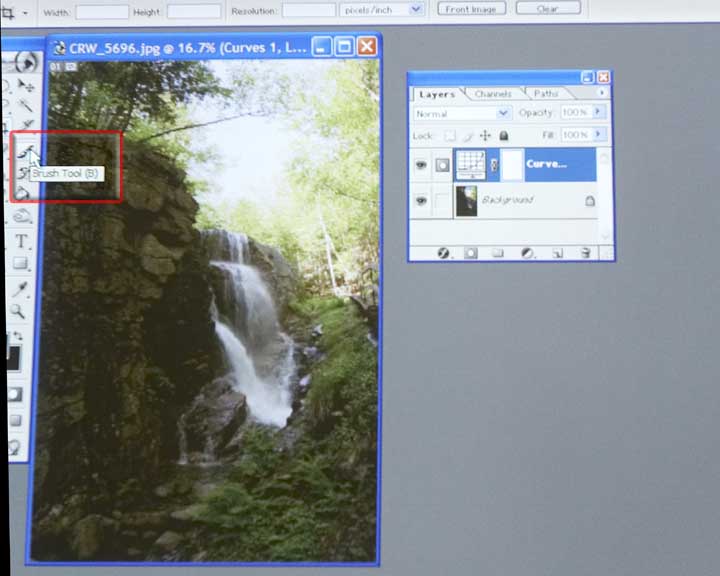Switch to the Layers tab
Image resolution: width=720 pixels, height=576 pixels.
(x=437, y=94)
